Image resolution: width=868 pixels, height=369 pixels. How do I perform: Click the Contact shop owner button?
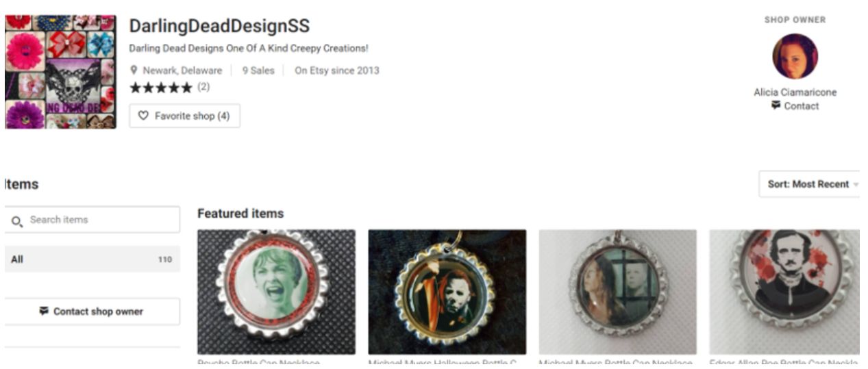point(92,311)
